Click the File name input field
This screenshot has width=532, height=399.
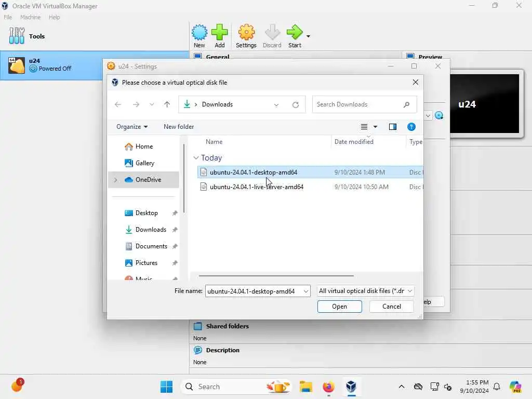(x=254, y=291)
